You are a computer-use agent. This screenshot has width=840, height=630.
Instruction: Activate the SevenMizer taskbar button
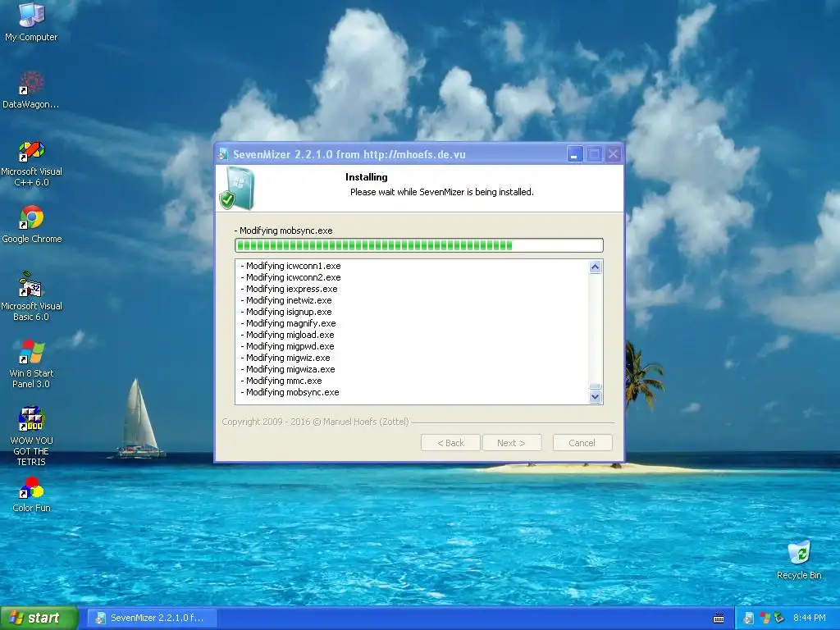point(152,619)
